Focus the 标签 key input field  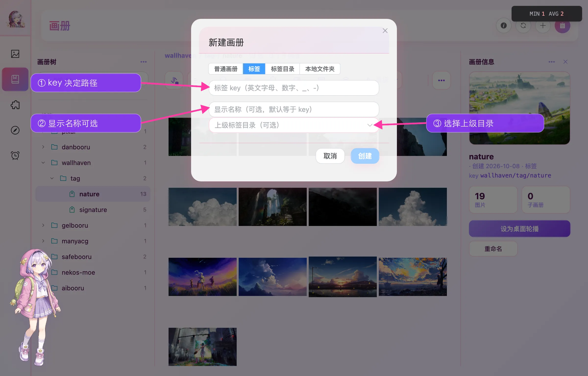(x=294, y=88)
